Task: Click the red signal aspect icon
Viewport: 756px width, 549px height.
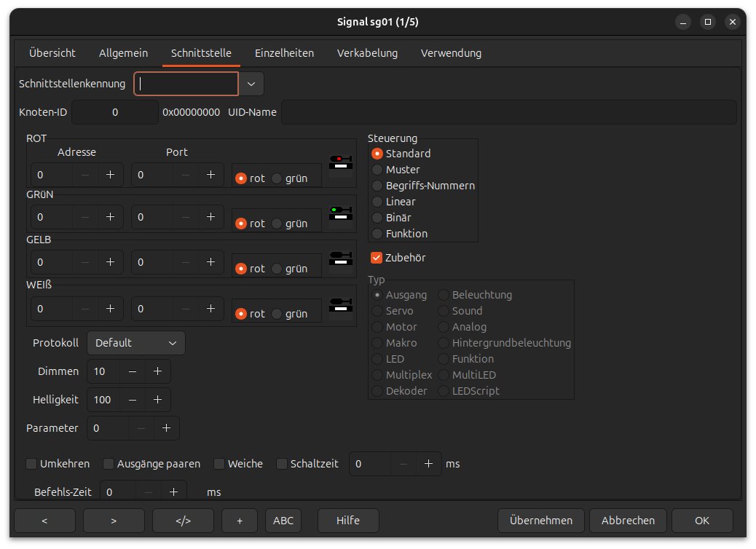Action: pyautogui.click(x=340, y=165)
